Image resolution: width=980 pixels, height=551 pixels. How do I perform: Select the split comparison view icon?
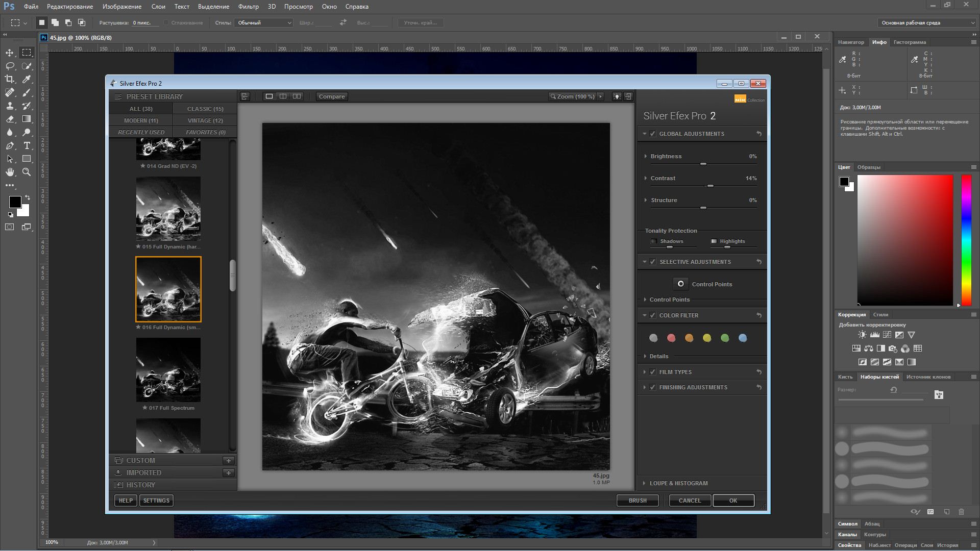click(x=282, y=96)
